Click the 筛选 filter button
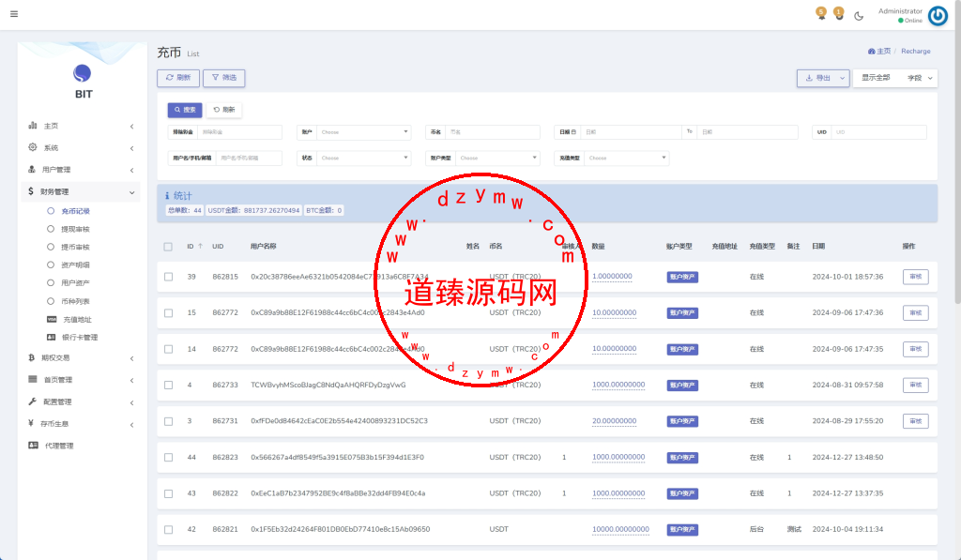The width and height of the screenshot is (961, 560). pos(224,78)
